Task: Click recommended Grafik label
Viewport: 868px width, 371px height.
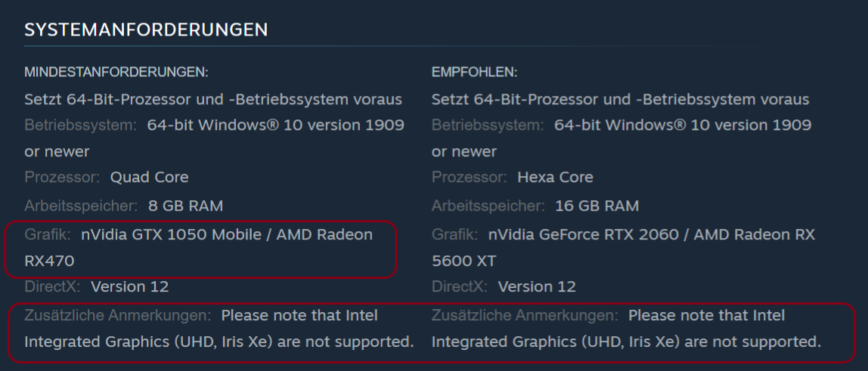Action: point(454,235)
